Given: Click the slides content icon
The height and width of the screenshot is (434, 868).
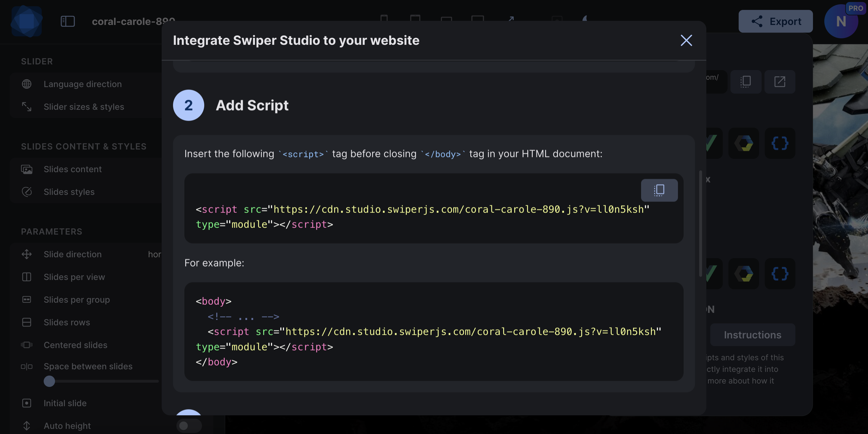Looking at the screenshot, I should [x=27, y=169].
